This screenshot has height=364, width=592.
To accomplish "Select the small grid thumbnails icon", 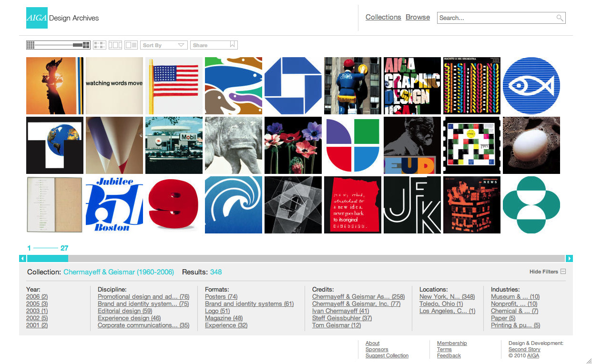I will point(31,45).
